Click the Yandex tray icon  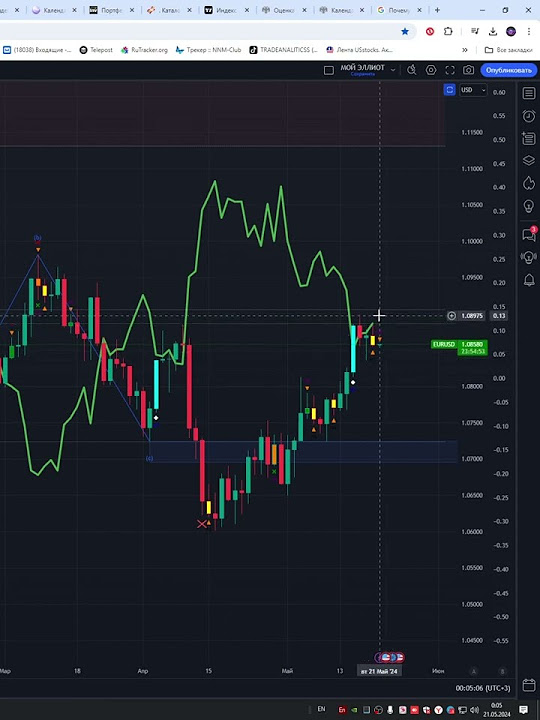439,710
